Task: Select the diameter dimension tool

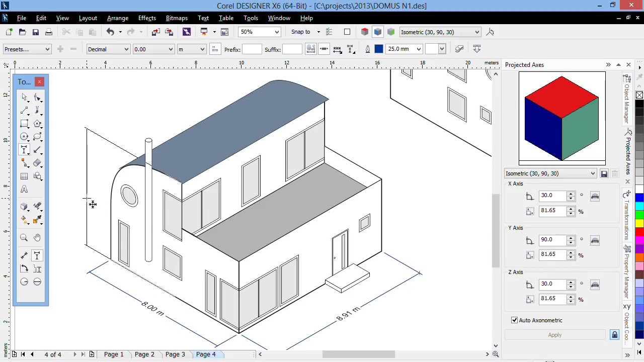Action: (x=37, y=282)
